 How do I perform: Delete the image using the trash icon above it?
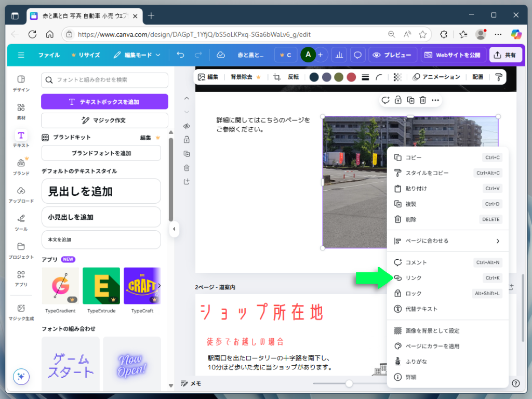click(422, 100)
